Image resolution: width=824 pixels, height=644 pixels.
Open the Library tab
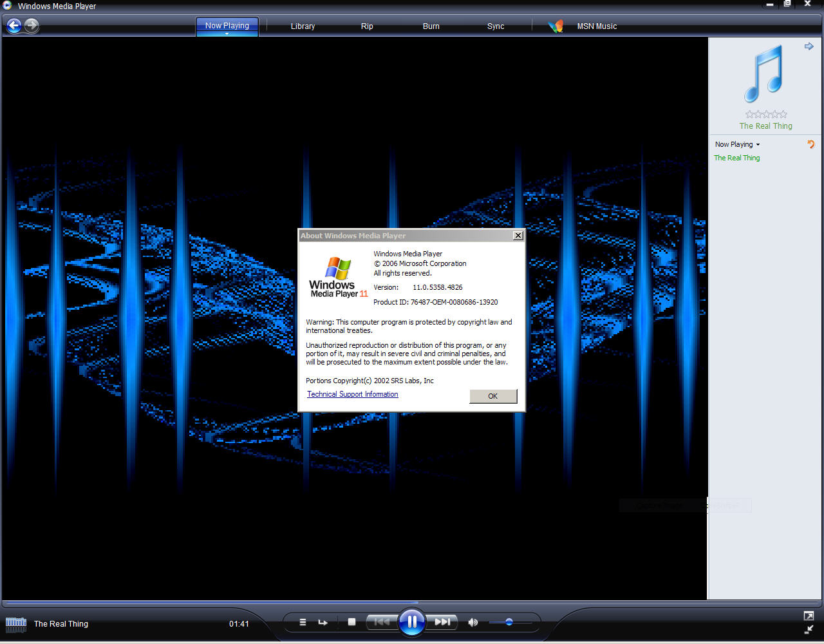pyautogui.click(x=303, y=26)
